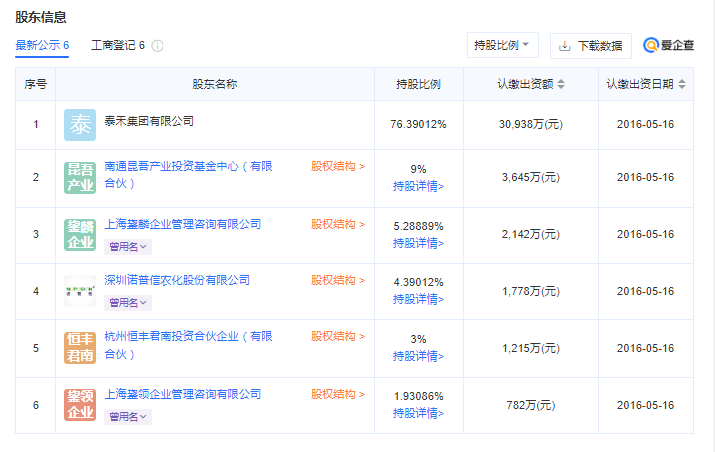Click the 持股比例 column header
715x452 pixels.
pyautogui.click(x=418, y=84)
